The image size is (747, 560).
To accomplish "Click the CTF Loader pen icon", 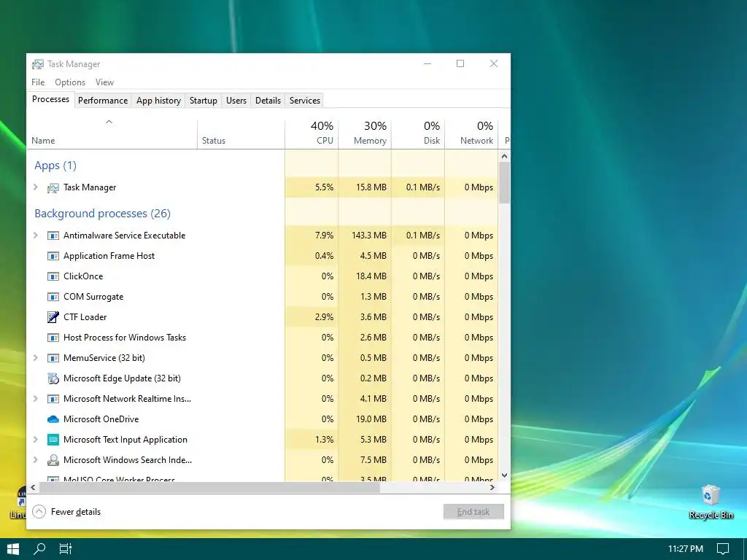I will point(53,317).
